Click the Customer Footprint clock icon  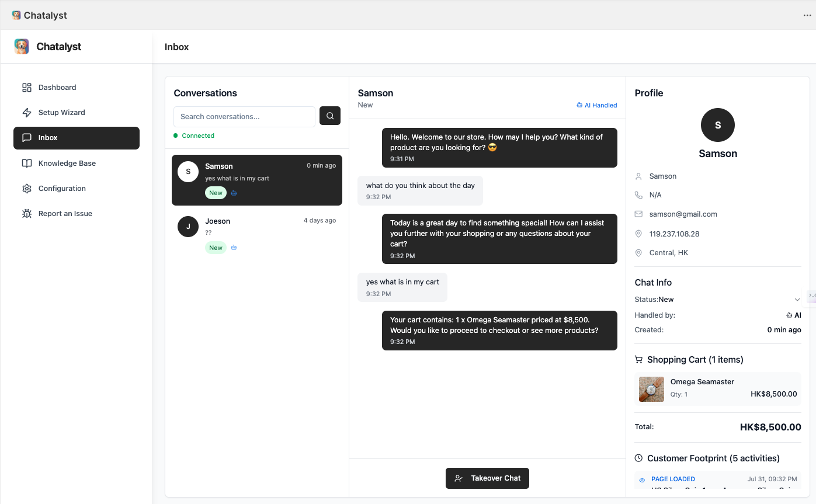tap(638, 458)
